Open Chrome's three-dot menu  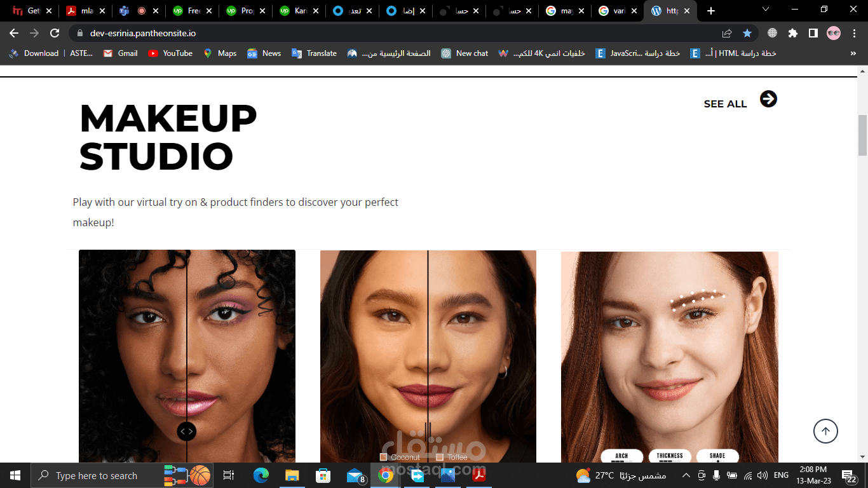click(855, 32)
